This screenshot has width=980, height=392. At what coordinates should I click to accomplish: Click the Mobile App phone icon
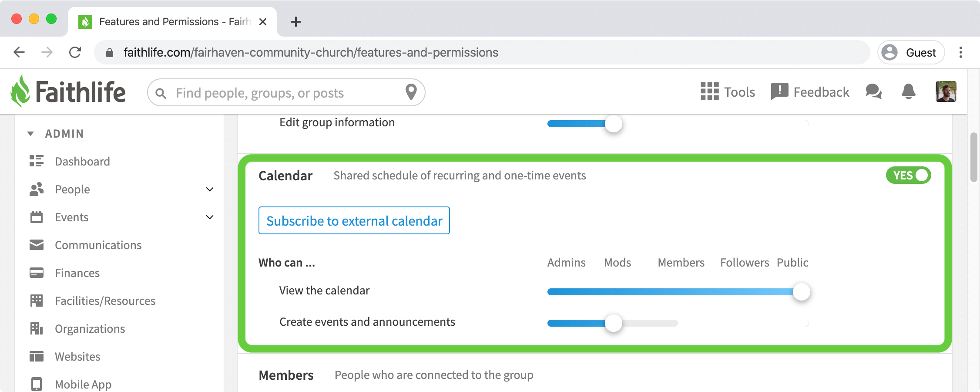(37, 384)
